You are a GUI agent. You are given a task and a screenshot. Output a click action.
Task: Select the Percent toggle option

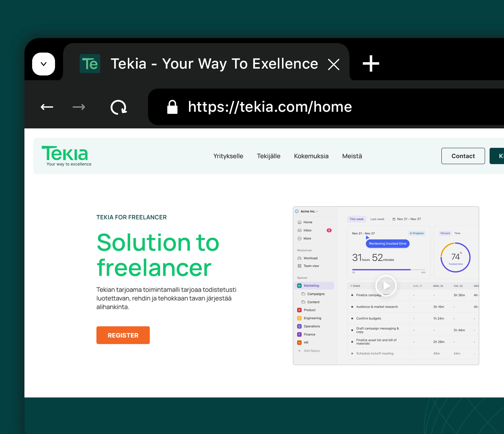coord(445,233)
